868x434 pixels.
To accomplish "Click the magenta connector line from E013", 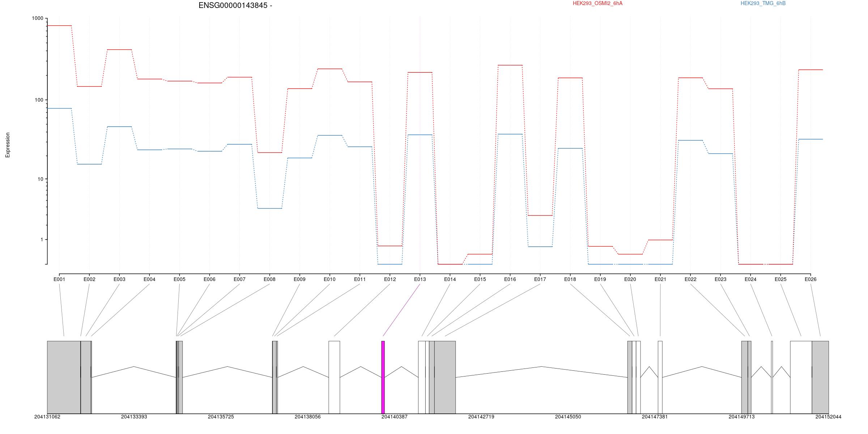I will click(x=401, y=310).
